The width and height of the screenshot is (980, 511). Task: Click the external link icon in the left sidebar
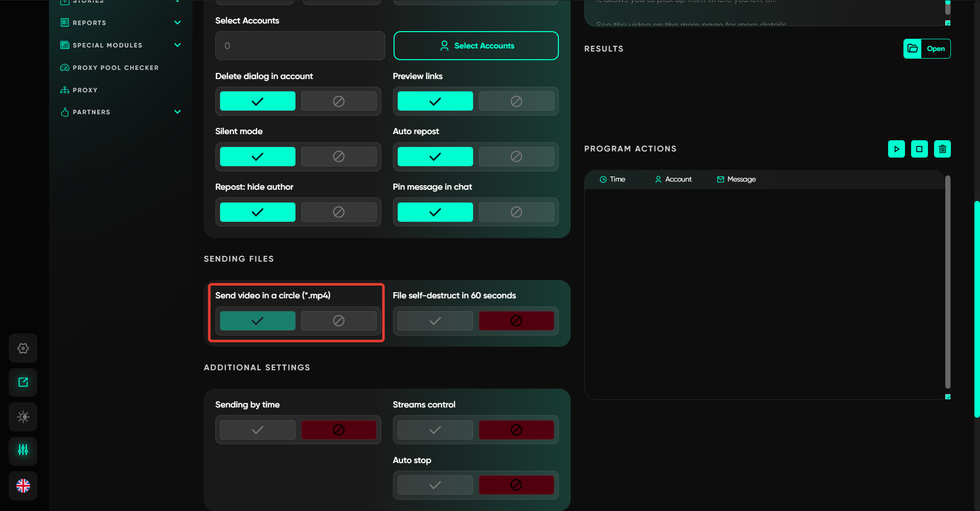click(x=23, y=382)
